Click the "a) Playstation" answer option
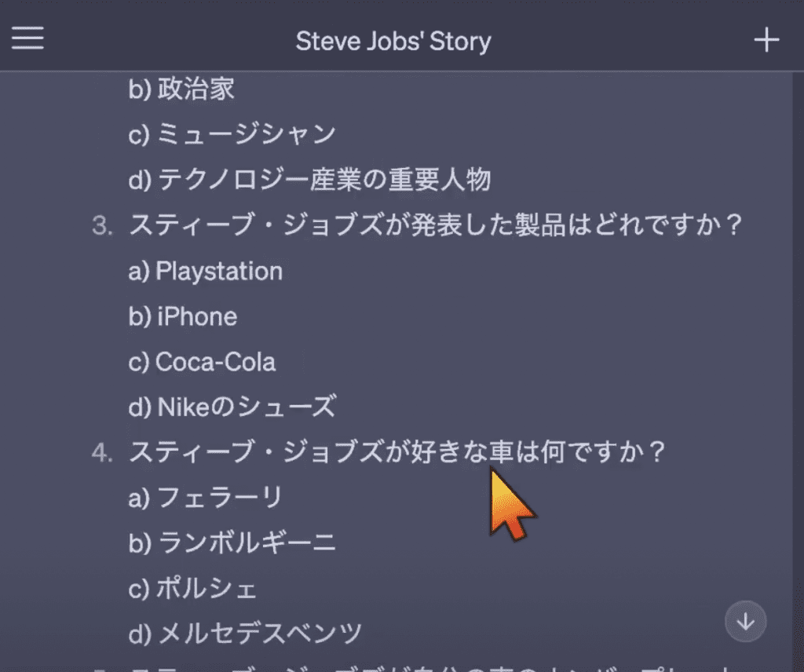This screenshot has height=672, width=804. (205, 271)
